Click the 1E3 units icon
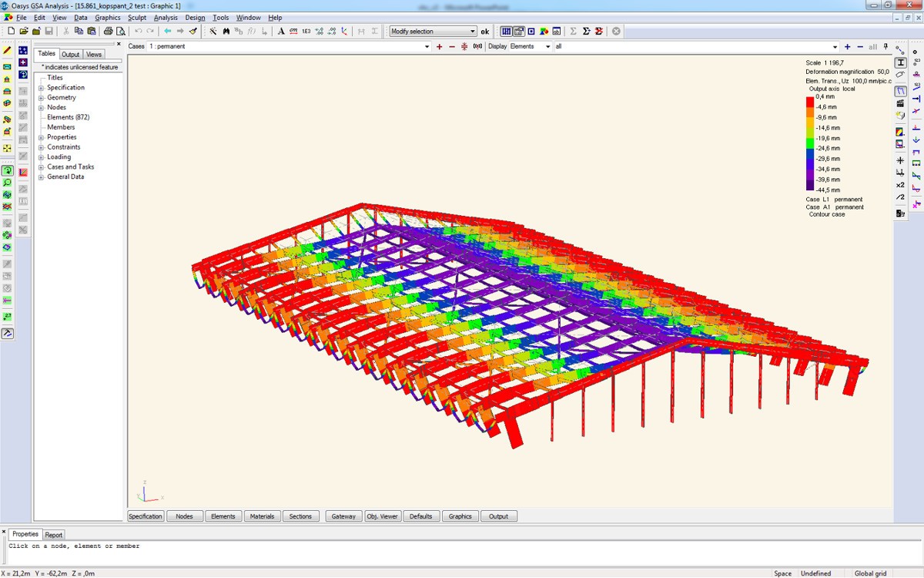 point(306,32)
